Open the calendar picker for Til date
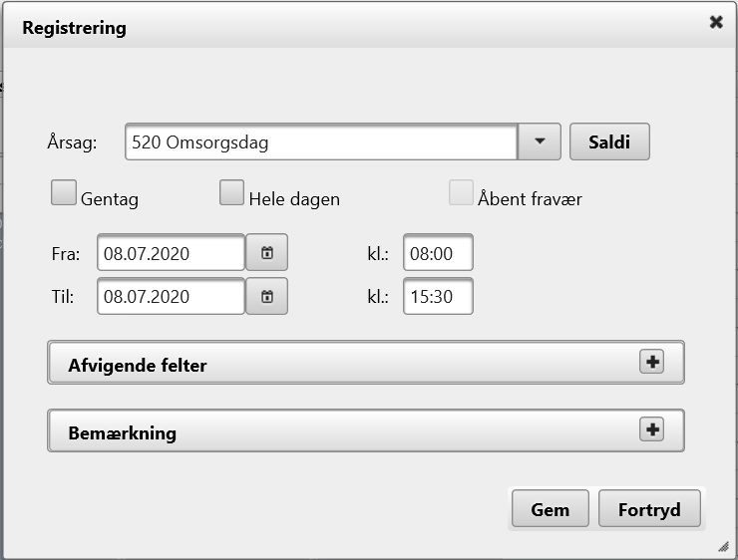The image size is (738, 560). pos(266,296)
